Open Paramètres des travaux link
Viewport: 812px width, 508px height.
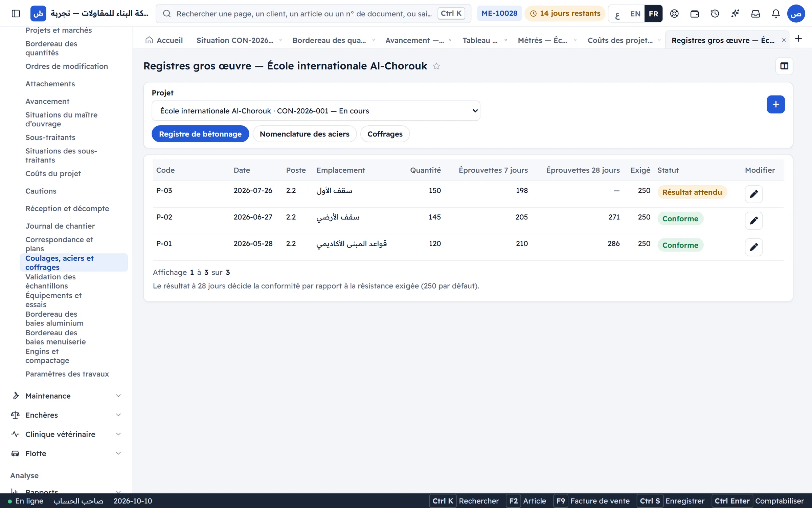[67, 374]
